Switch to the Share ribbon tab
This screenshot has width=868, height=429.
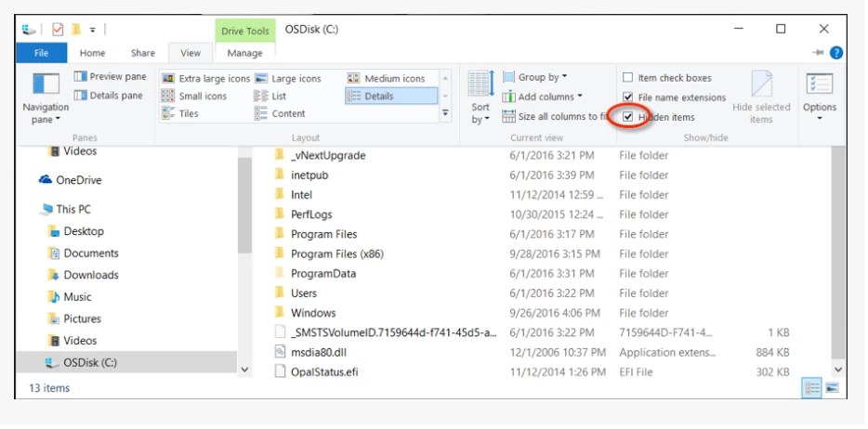tap(143, 53)
